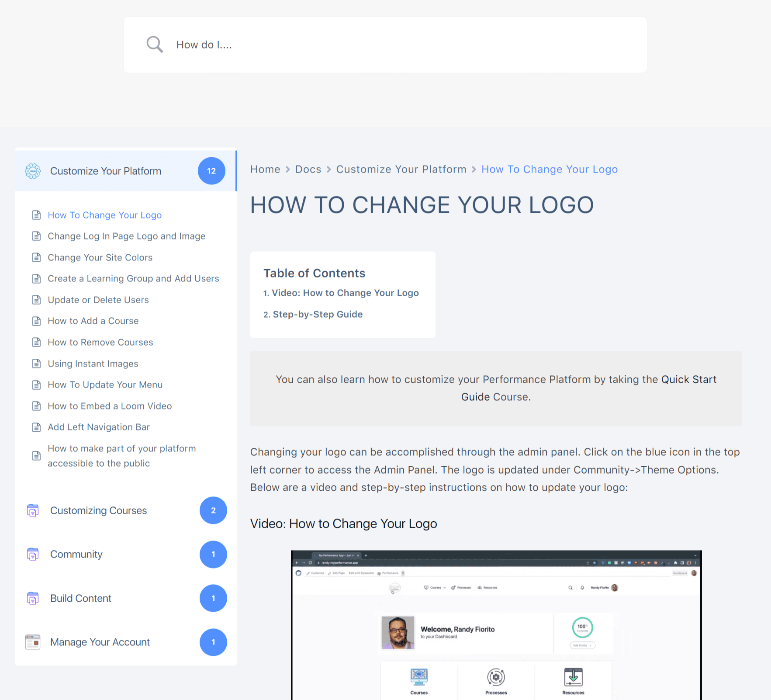Open Create a Learning Group and Add Users
This screenshot has height=700, width=771.
coord(133,278)
